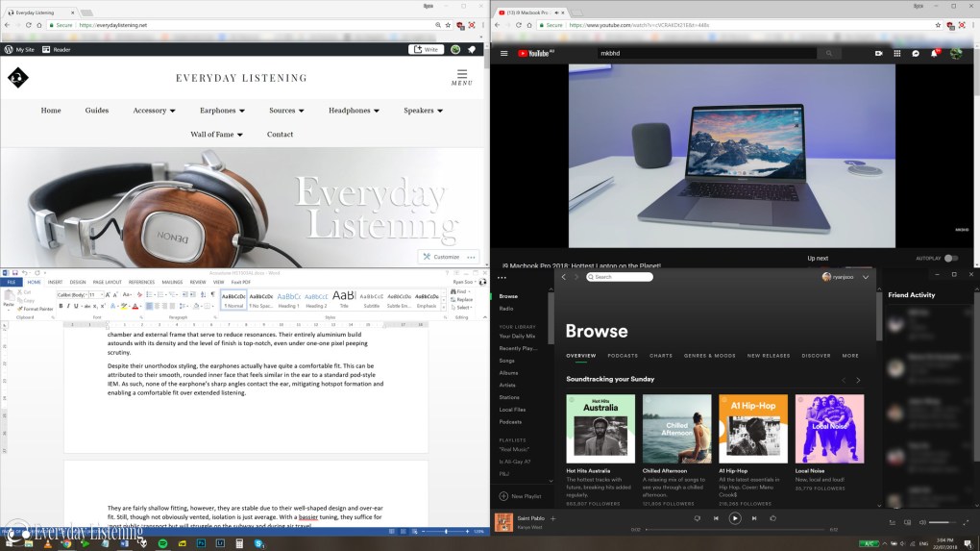This screenshot has height=551, width=980.
Task: Toggle the show paragraph marks icon in Word
Action: click(x=212, y=294)
